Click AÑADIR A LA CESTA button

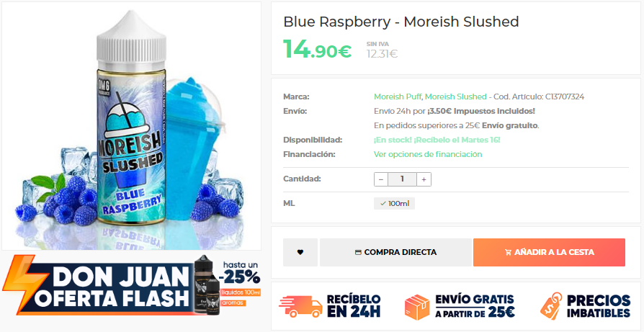[549, 252]
